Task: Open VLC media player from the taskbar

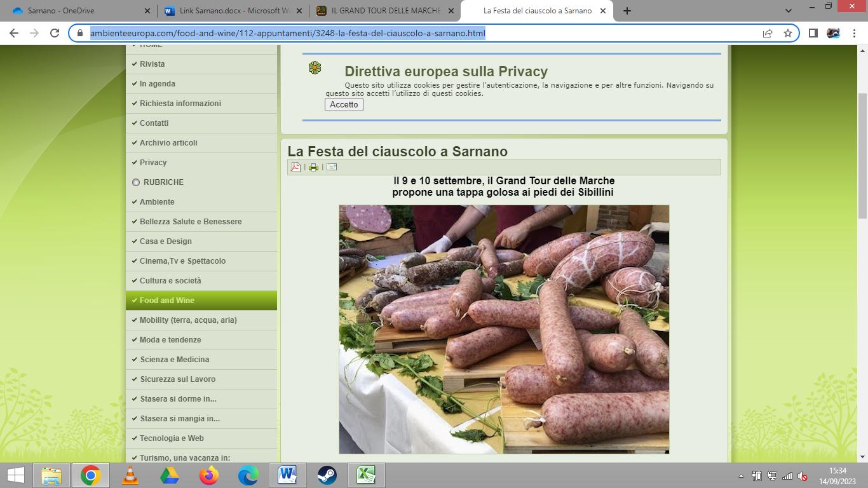Action: 130,475
